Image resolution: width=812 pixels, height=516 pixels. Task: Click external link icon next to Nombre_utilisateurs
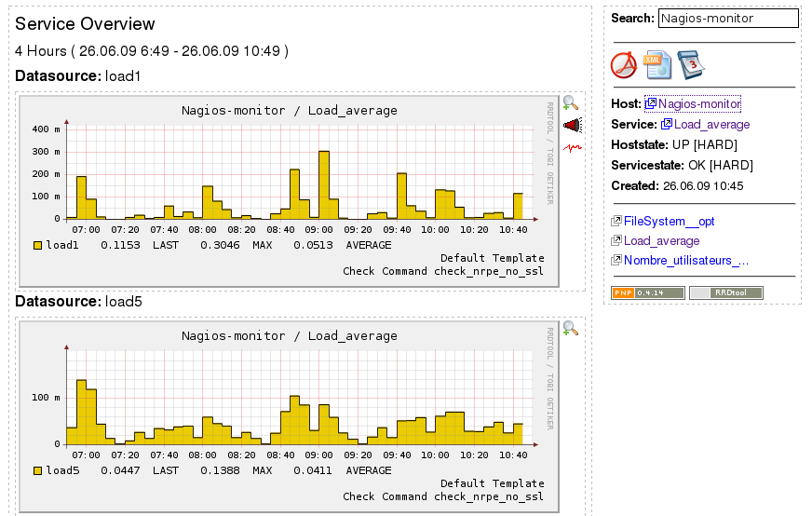[x=616, y=260]
